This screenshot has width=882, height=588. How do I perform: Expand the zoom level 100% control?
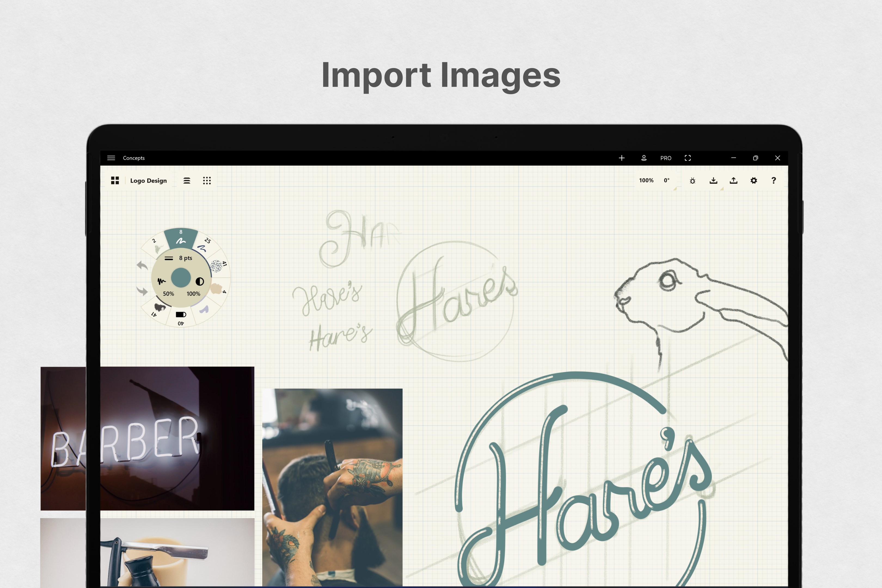pyautogui.click(x=646, y=180)
